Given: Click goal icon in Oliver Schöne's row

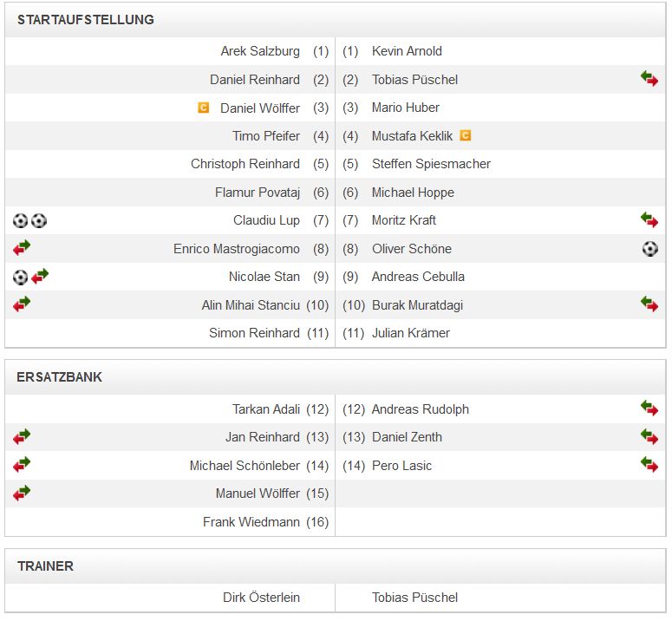Looking at the screenshot, I should click(x=649, y=249).
